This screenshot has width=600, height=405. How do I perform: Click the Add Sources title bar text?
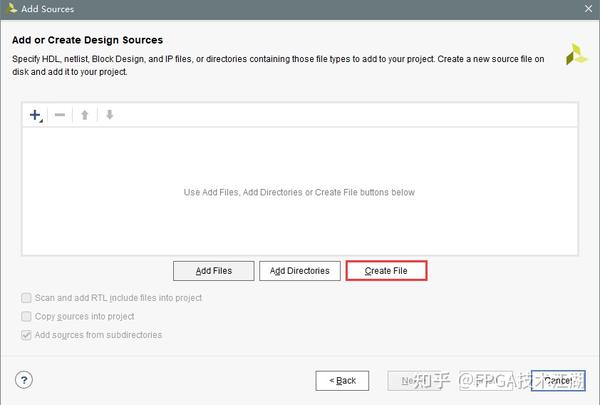coord(47,9)
